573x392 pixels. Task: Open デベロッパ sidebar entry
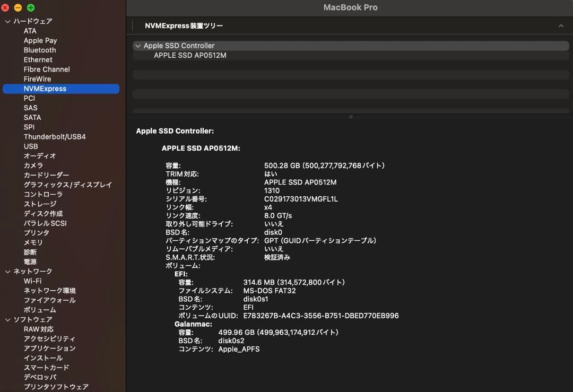(x=40, y=377)
